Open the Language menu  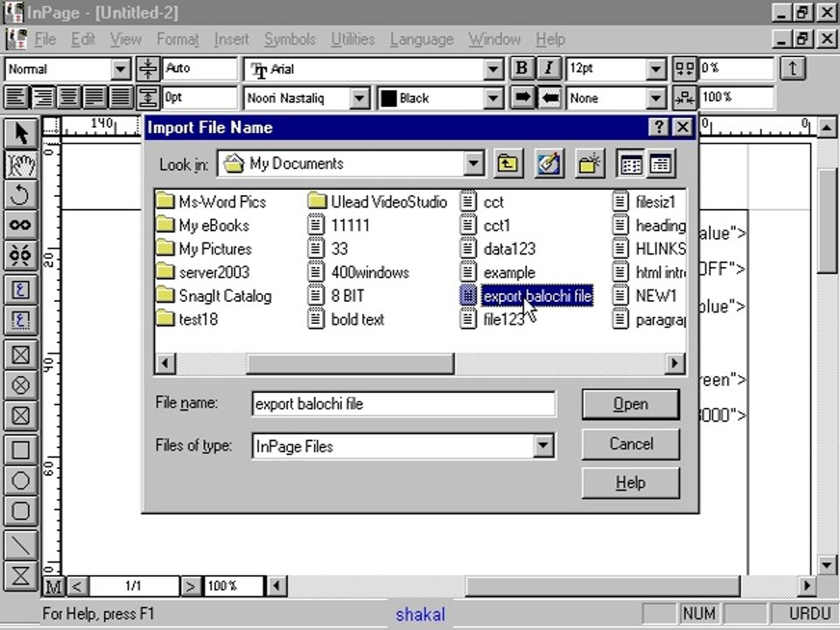422,39
